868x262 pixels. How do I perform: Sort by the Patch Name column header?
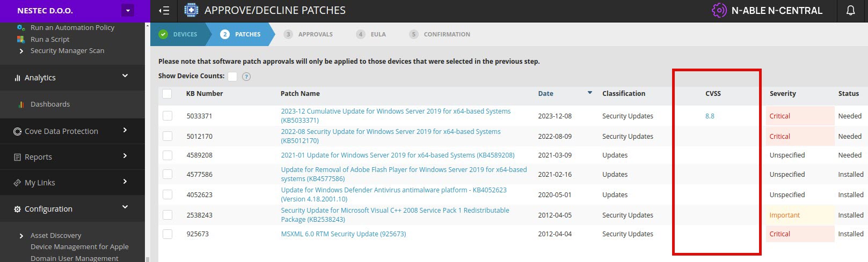(300, 94)
